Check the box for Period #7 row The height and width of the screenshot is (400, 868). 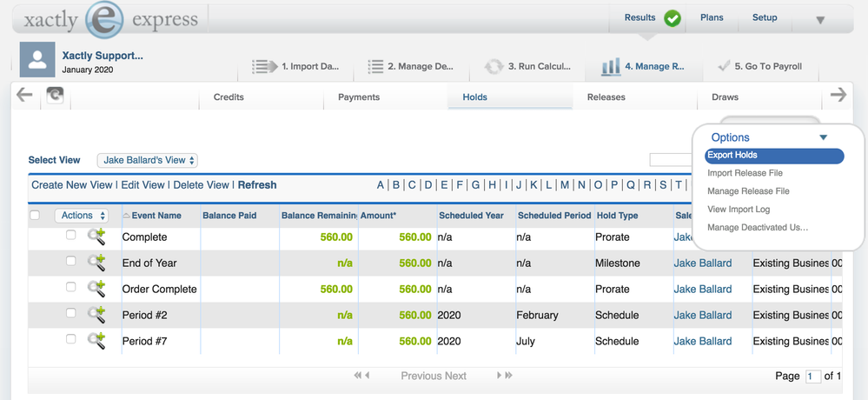coord(71,339)
